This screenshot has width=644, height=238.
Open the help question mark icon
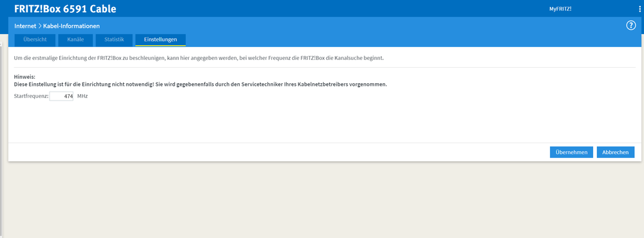pos(630,26)
